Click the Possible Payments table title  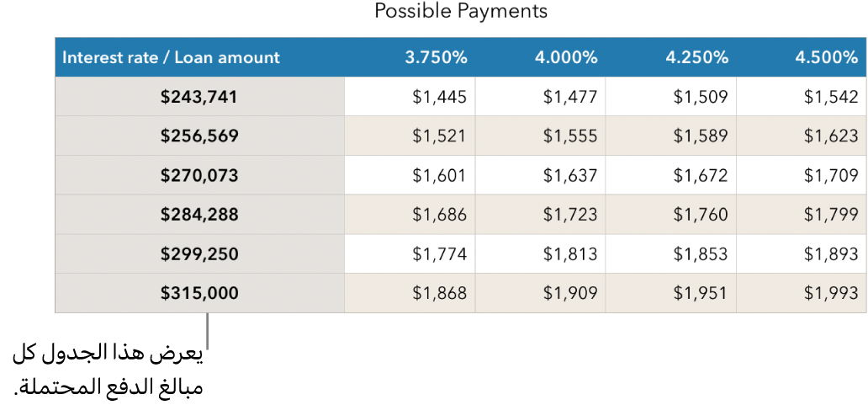(x=460, y=12)
